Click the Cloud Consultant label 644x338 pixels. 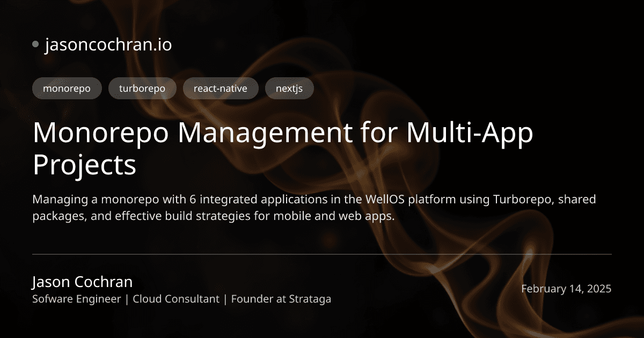pos(175,299)
